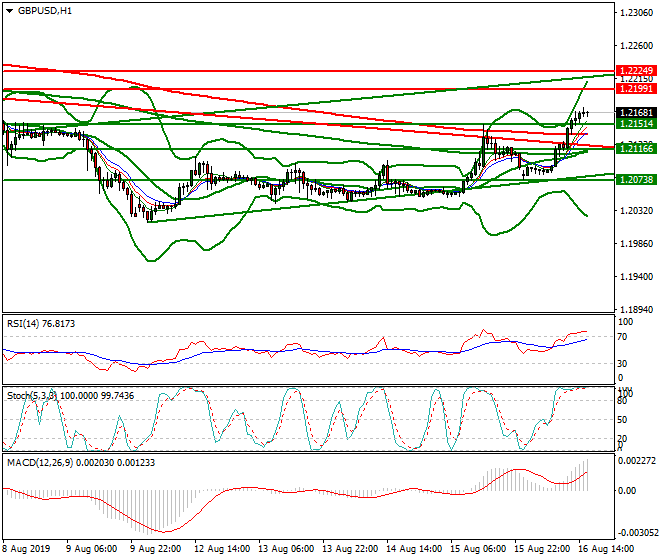660x560 pixels.
Task: Click the 8 Aug 2019 date label
Action: point(26,549)
